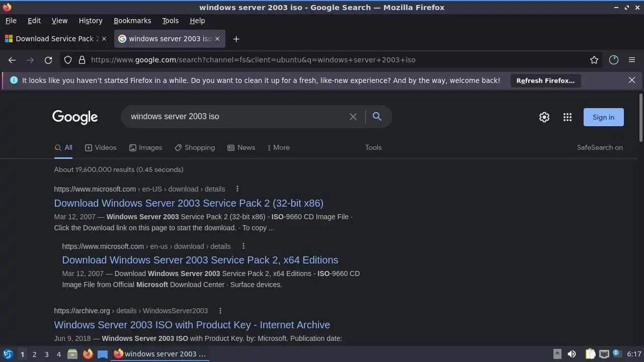This screenshot has height=362, width=644.
Task: Open options for x64 Editions result
Action: 244,246
